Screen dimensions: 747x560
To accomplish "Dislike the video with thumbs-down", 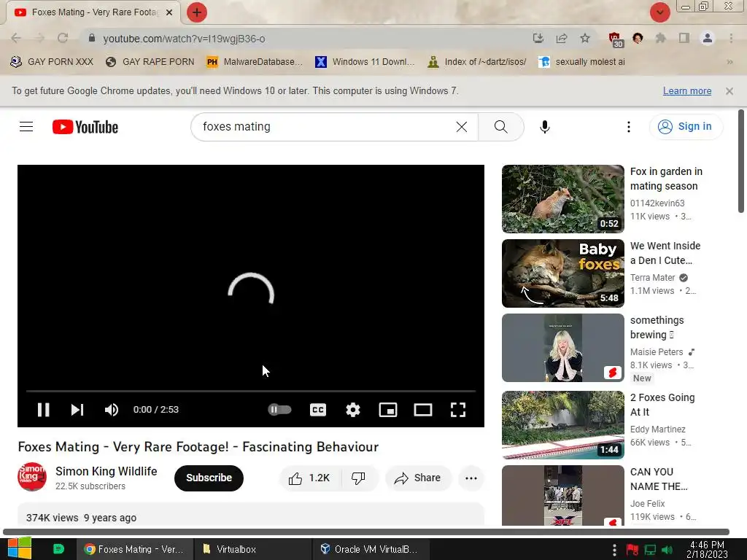I will pos(359,478).
